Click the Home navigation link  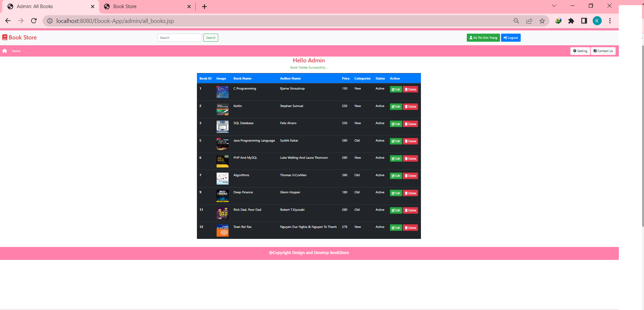click(x=16, y=51)
